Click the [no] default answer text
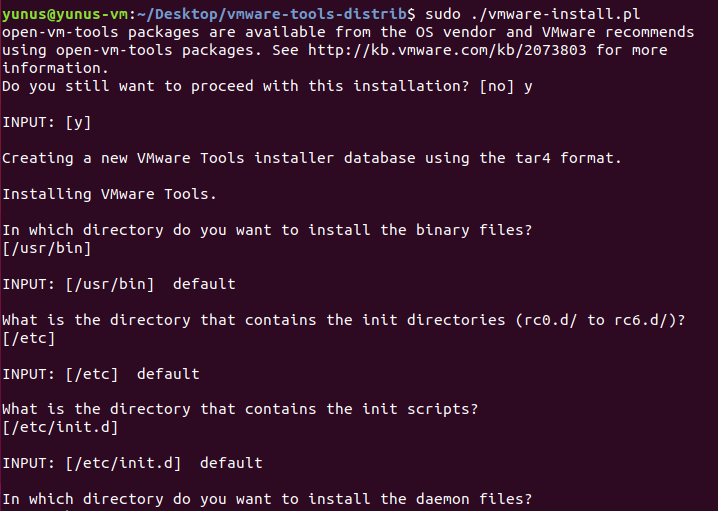The height and width of the screenshot is (511, 718). pos(496,86)
